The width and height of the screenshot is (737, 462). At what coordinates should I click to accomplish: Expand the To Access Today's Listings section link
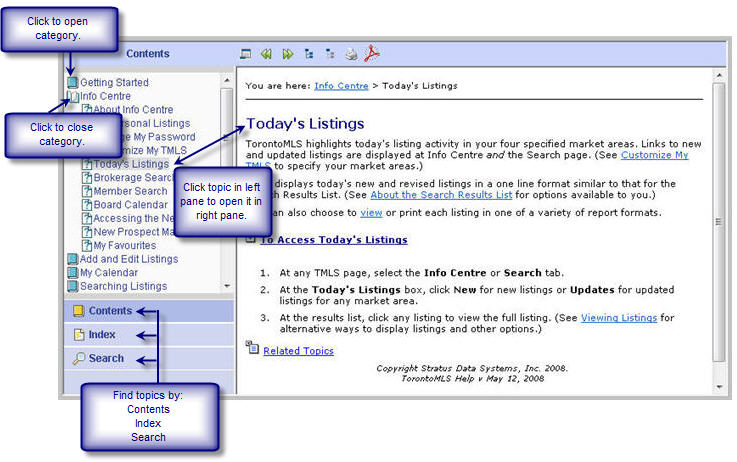pos(334,240)
